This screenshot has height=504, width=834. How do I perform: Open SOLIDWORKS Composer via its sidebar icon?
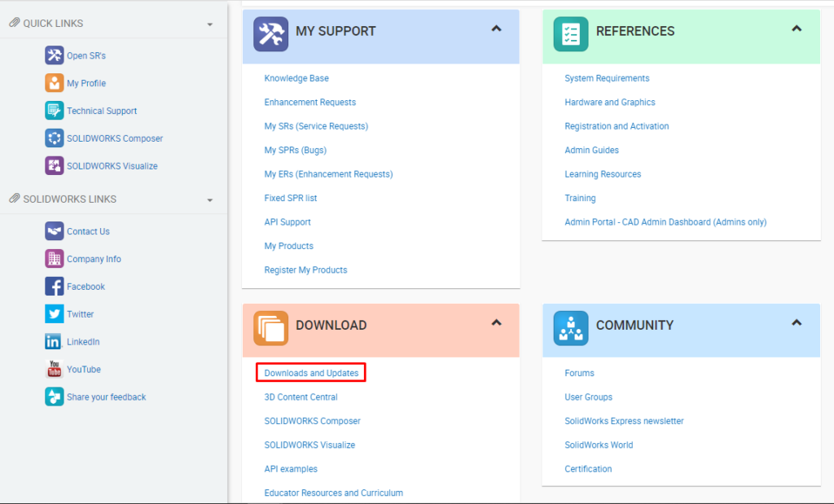point(51,138)
